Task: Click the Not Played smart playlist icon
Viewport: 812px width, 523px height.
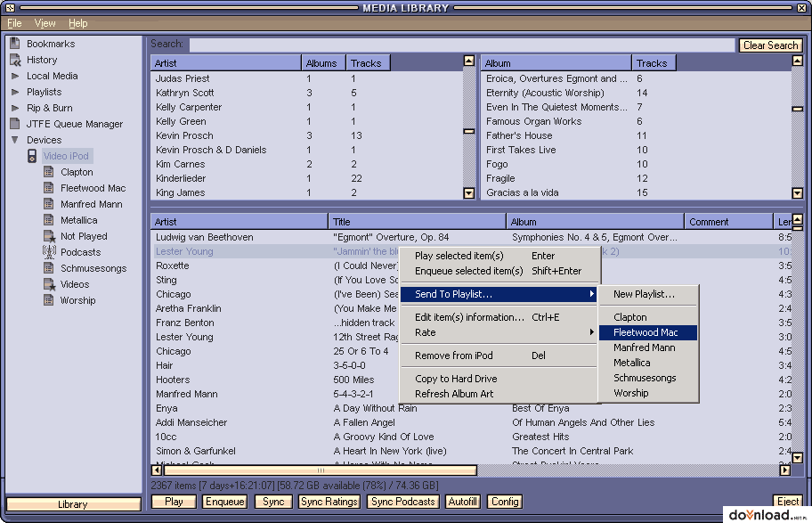Action: tap(49, 236)
